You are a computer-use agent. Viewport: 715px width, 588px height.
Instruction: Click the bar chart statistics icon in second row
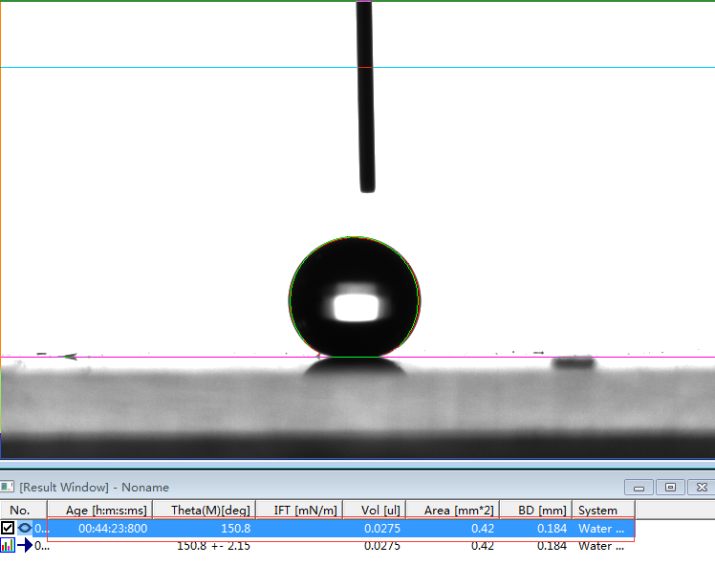(8, 546)
